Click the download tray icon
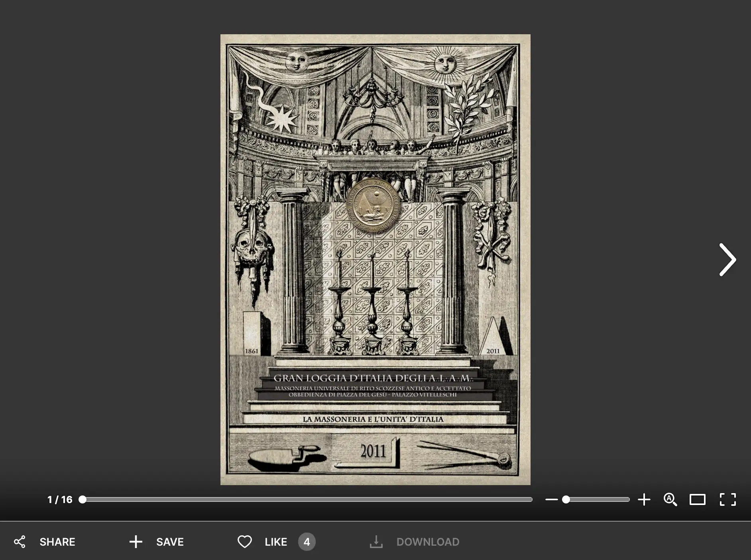The width and height of the screenshot is (751, 560). [x=376, y=542]
